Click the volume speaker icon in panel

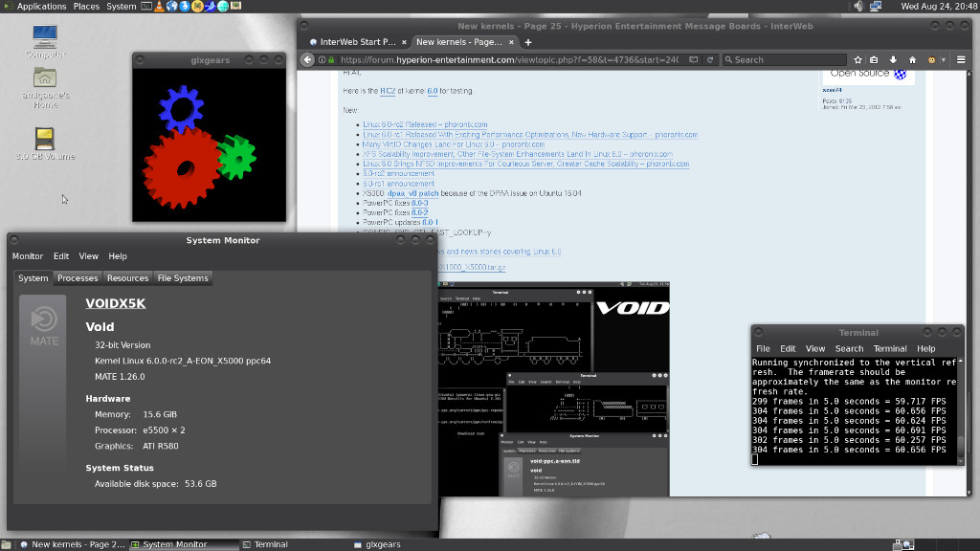tap(858, 7)
